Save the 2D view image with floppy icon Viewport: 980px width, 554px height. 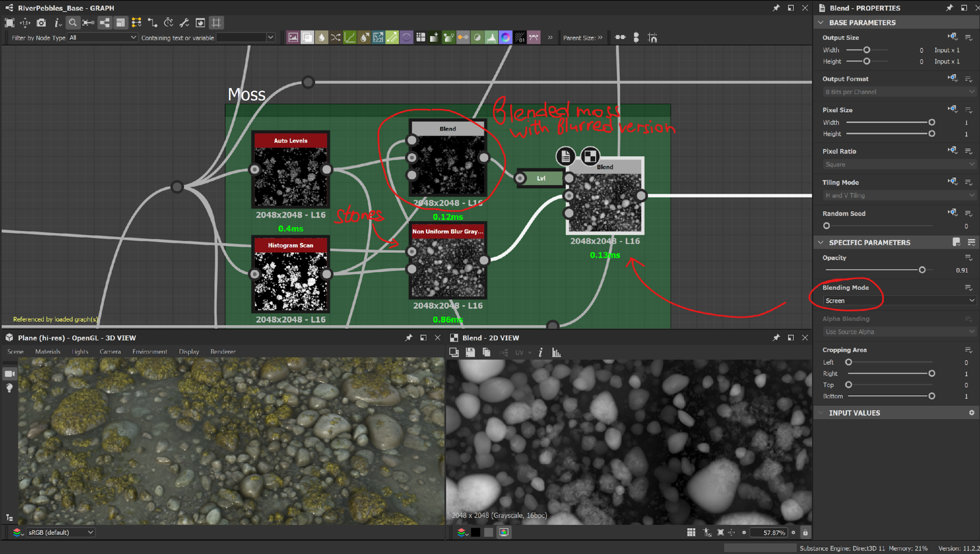pos(470,352)
